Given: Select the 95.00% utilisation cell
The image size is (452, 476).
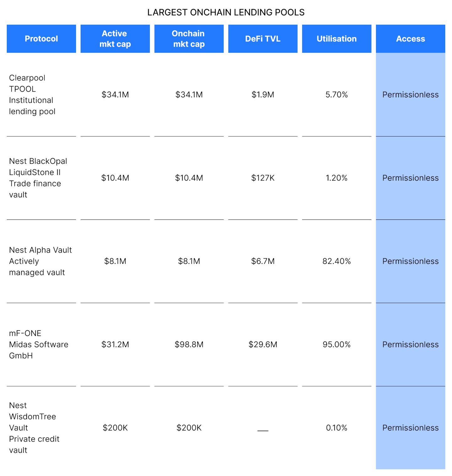Looking at the screenshot, I should (x=336, y=344).
